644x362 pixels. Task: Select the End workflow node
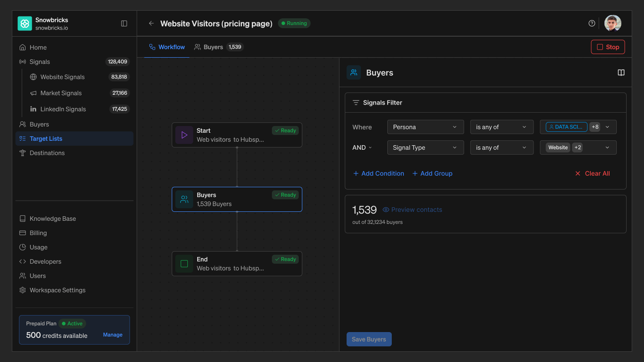click(x=237, y=264)
